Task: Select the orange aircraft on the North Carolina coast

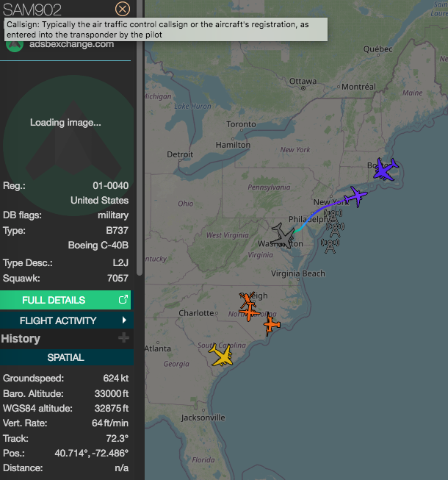Action: click(x=271, y=324)
